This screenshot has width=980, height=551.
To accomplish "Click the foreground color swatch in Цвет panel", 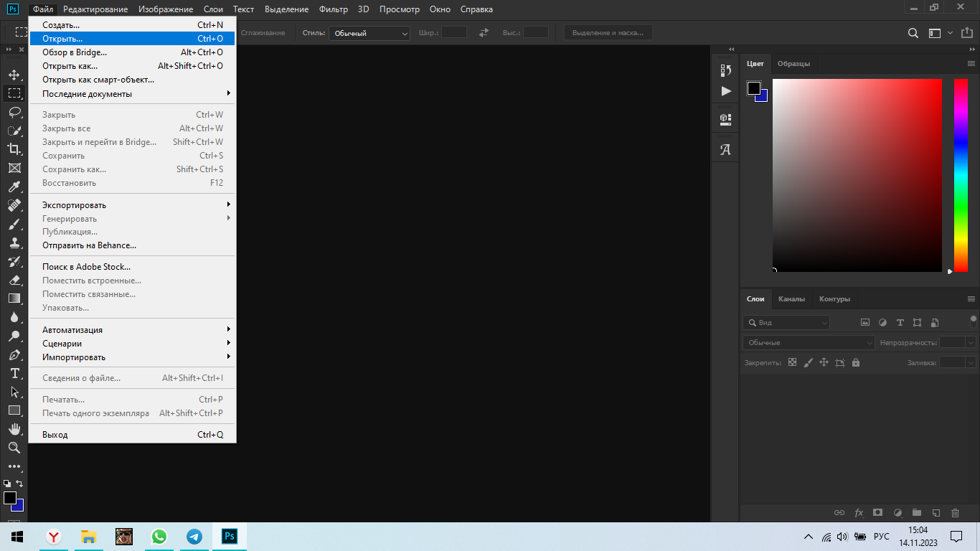I will pos(753,88).
